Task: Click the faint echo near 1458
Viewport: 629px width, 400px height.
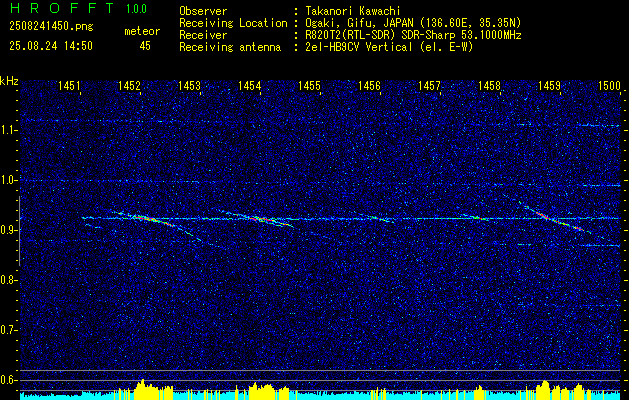Action: click(x=476, y=217)
